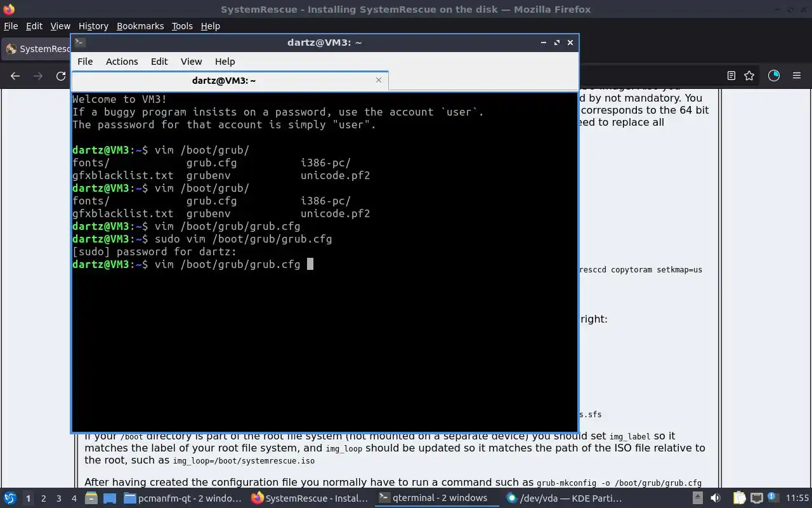The height and width of the screenshot is (508, 812).
Task: Click 'resccd copytoram setkmap=us' text in Firefox page
Action: pyautogui.click(x=641, y=270)
